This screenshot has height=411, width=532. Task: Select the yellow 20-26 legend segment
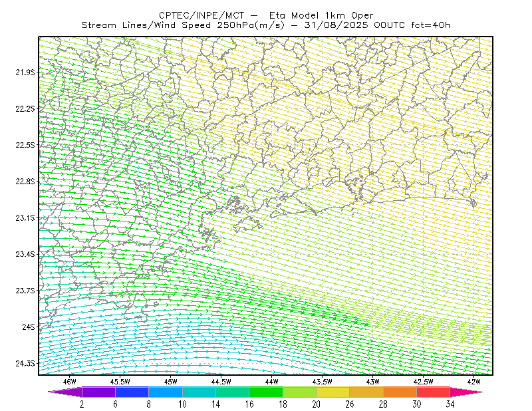pos(333,392)
